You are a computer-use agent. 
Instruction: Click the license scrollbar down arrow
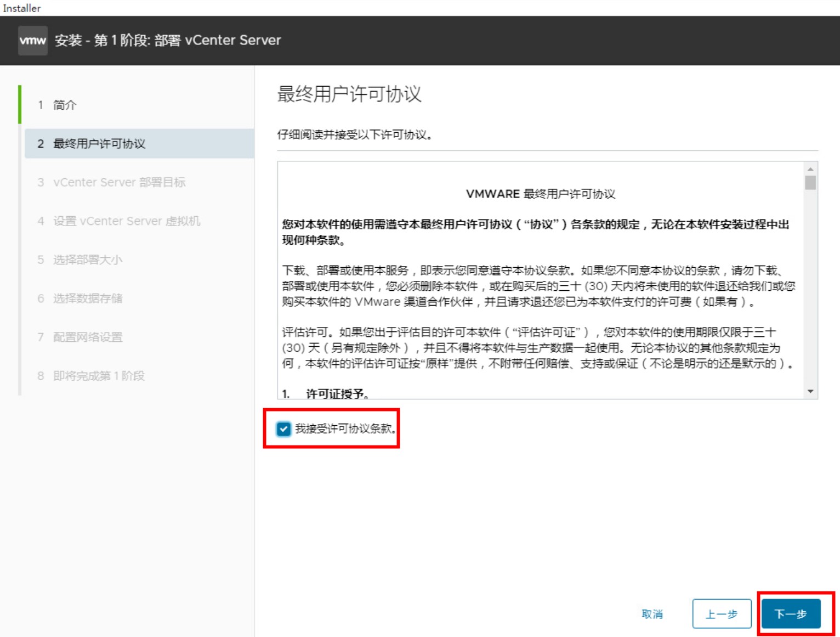tap(810, 391)
